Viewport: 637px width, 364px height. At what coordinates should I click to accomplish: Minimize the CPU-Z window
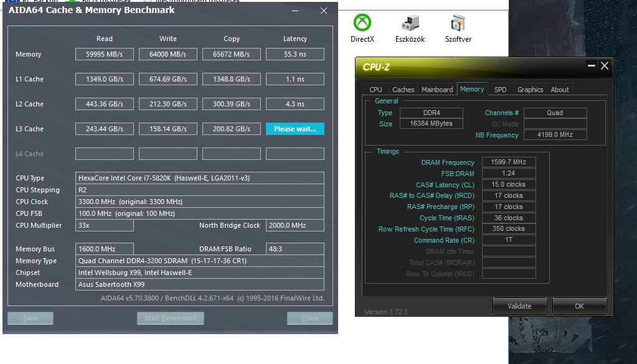click(591, 65)
